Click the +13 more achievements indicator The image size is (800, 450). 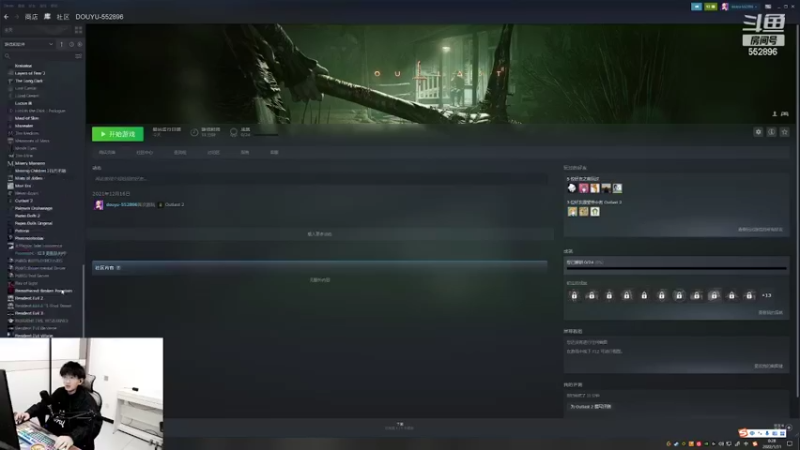pos(766,295)
